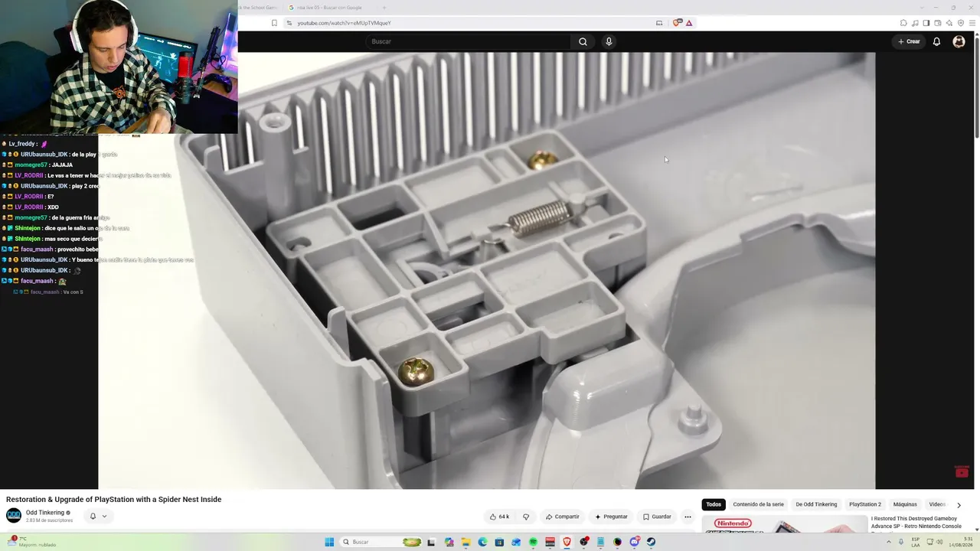
Task: Click the Odd Tinkering channel avatar
Action: coord(14,516)
